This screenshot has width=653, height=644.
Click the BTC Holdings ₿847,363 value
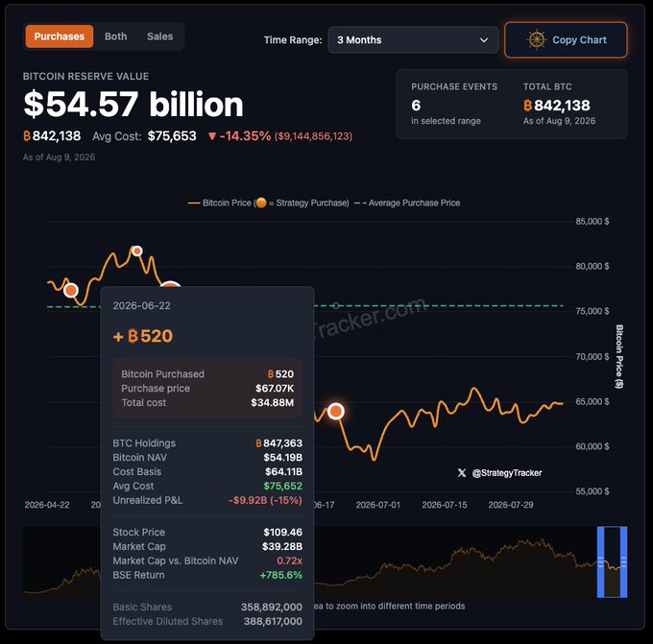coord(279,443)
